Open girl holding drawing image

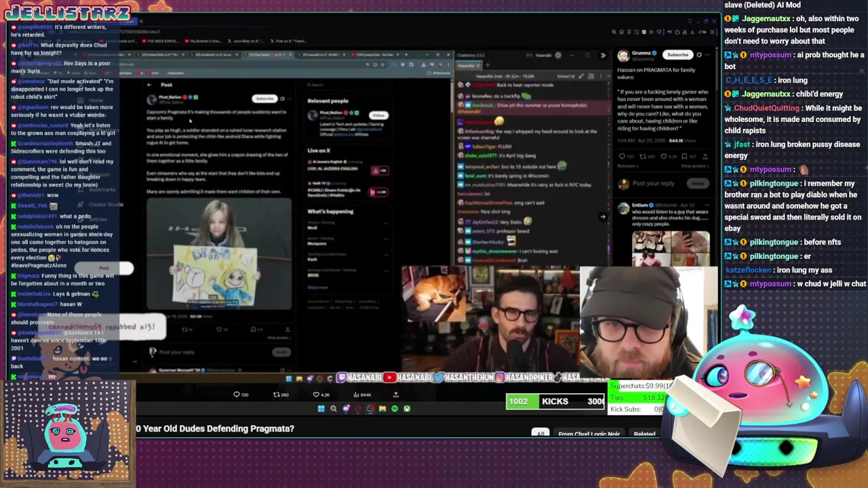[218, 255]
